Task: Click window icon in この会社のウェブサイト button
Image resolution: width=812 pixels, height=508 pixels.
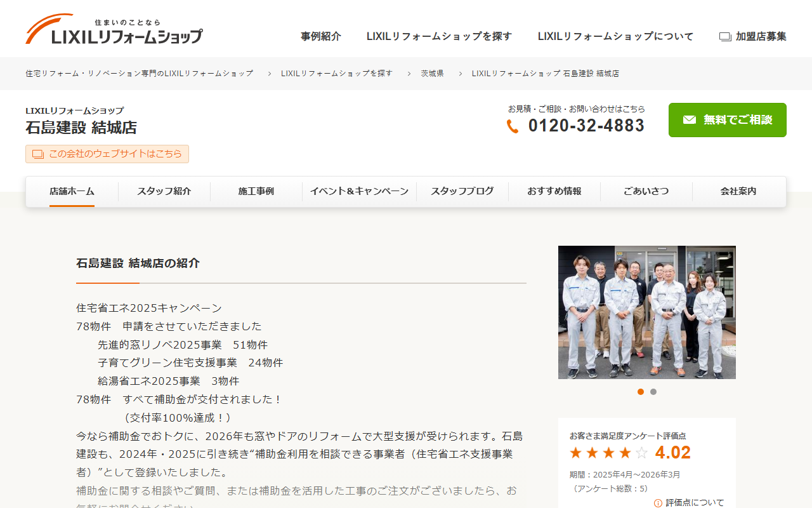Action: click(38, 154)
